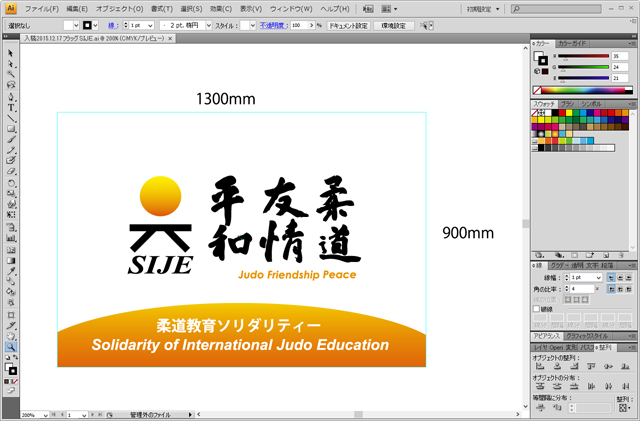Viewport: 640px width, 421px height.
Task: Open the fill color dropdown in control bar
Action: (76, 25)
